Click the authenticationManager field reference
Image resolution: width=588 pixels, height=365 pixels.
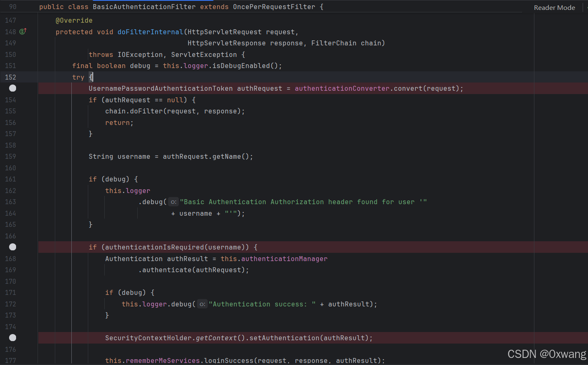(285, 259)
